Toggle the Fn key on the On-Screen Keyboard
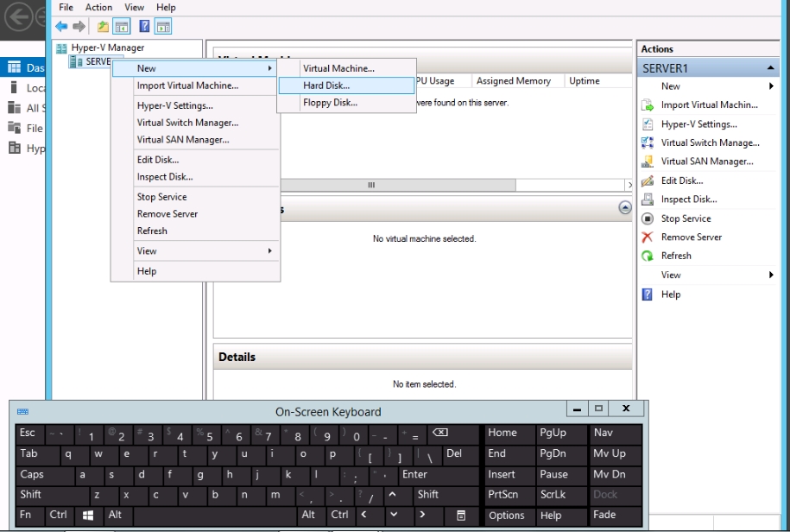The image size is (790, 532). [x=30, y=516]
